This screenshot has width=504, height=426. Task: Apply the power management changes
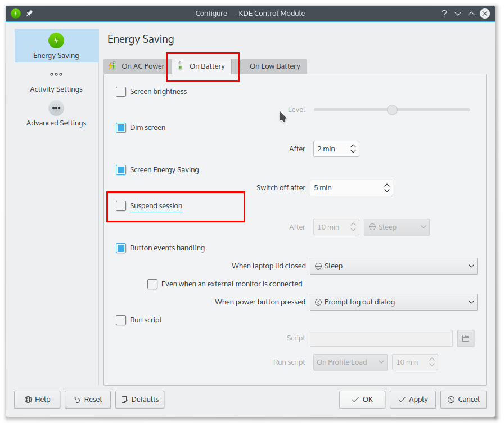(x=412, y=400)
